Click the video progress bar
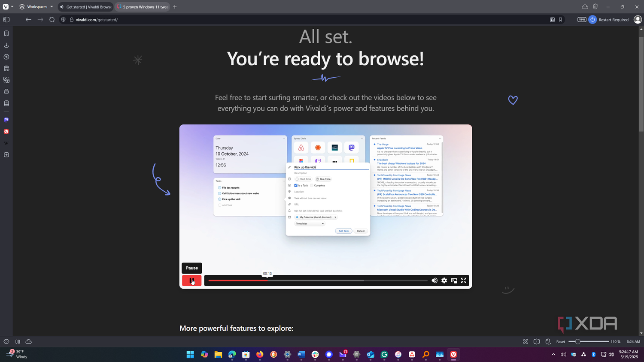 click(318, 281)
